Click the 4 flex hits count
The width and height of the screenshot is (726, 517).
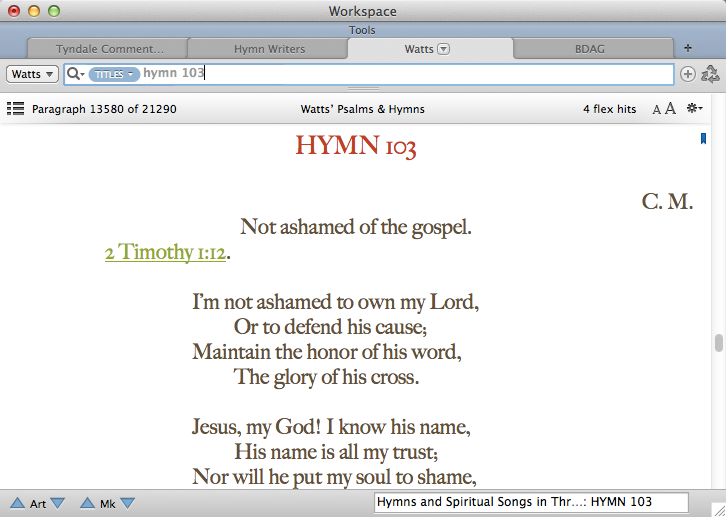click(x=609, y=109)
